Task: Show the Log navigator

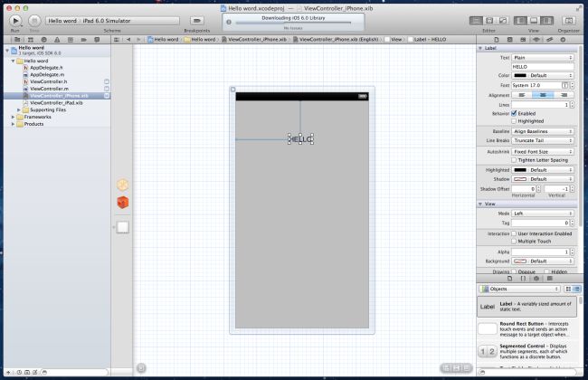Action: [x=97, y=40]
